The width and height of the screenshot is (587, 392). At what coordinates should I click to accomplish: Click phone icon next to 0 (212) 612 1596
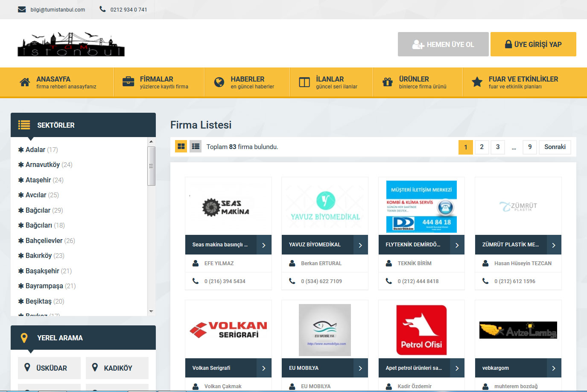pyautogui.click(x=485, y=281)
